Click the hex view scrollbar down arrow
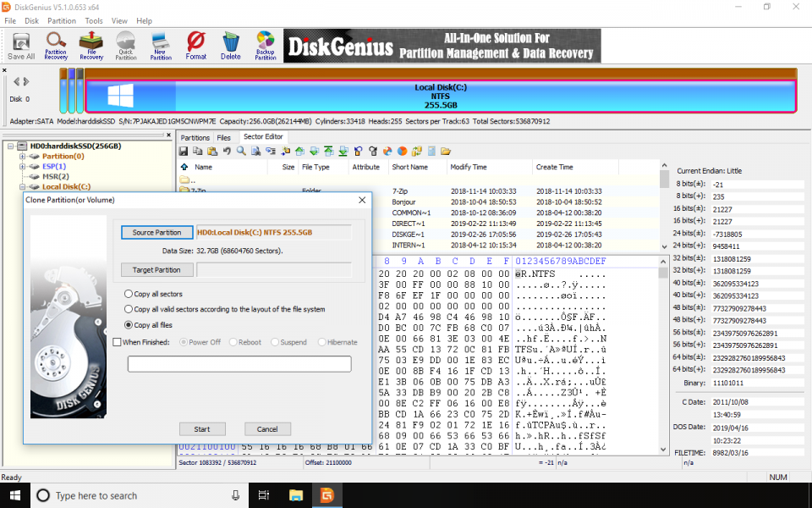Image resolution: width=812 pixels, height=508 pixels. point(663,450)
